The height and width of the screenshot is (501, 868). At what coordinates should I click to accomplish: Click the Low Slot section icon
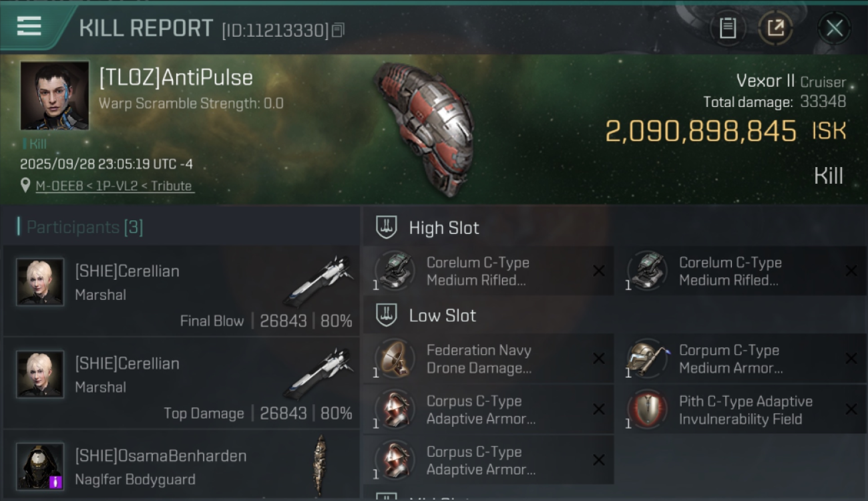click(x=387, y=315)
